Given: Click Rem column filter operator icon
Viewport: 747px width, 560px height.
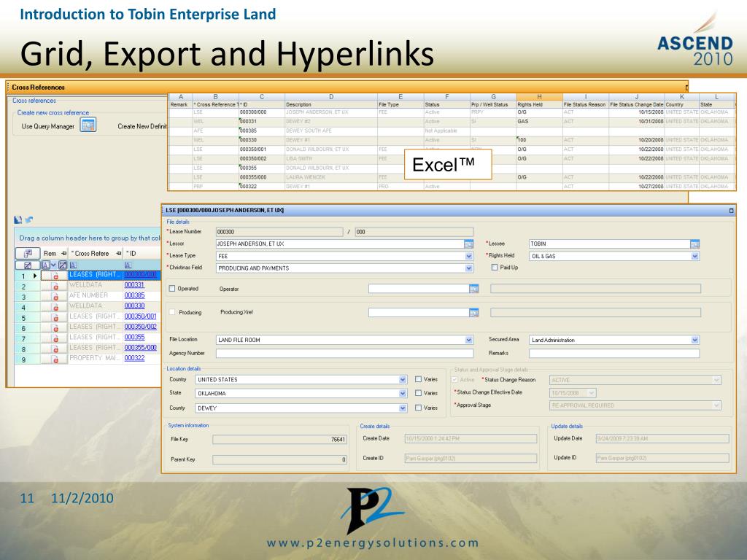Looking at the screenshot, I should pos(46,265).
